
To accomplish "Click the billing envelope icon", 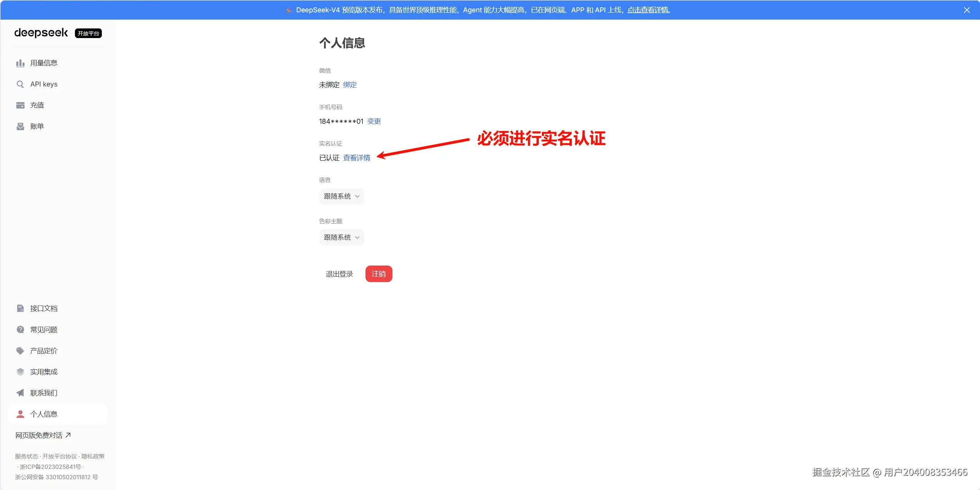I will [20, 126].
